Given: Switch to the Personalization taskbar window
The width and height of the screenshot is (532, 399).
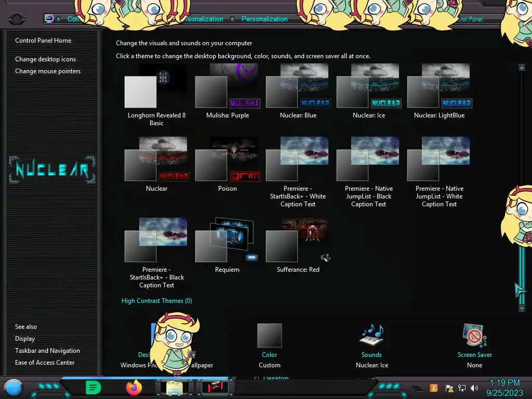Looking at the screenshot, I should [x=215, y=387].
